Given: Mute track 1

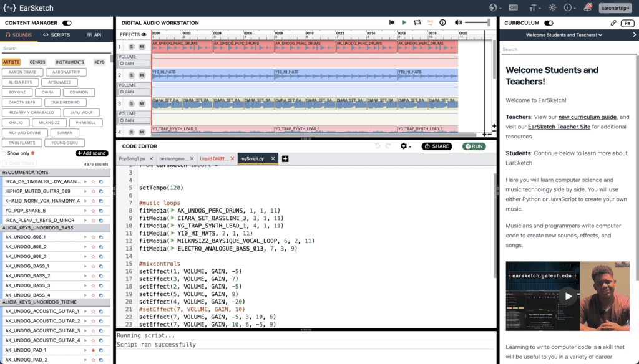Looking at the screenshot, I should pyautogui.click(x=142, y=47).
